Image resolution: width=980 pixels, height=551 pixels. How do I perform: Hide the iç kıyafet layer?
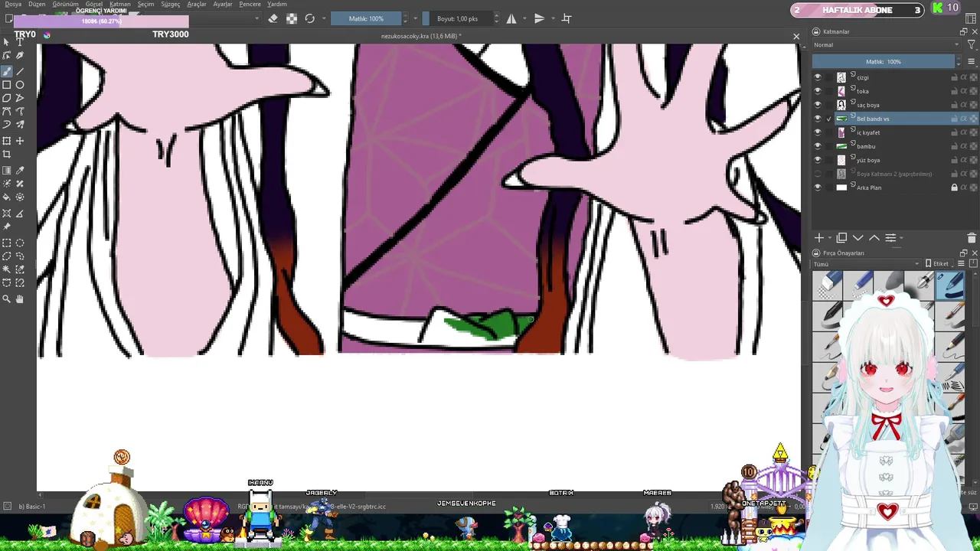pyautogui.click(x=818, y=132)
